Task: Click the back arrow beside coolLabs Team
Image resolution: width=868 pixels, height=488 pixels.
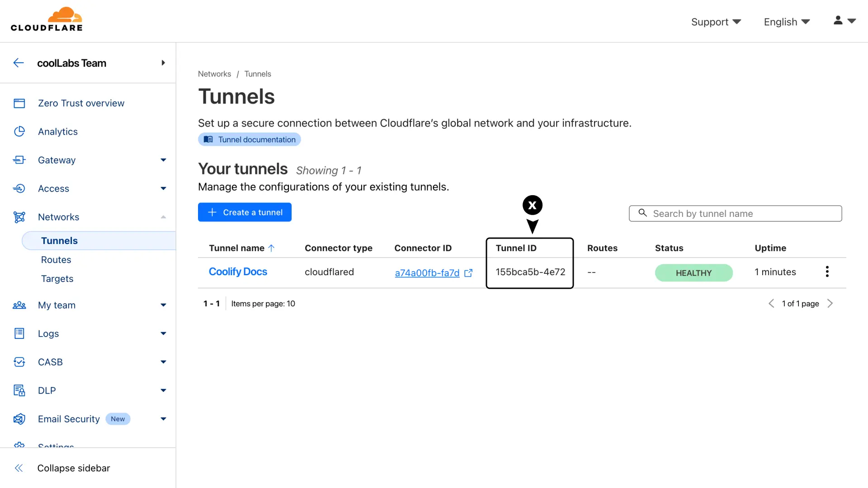Action: coord(19,63)
